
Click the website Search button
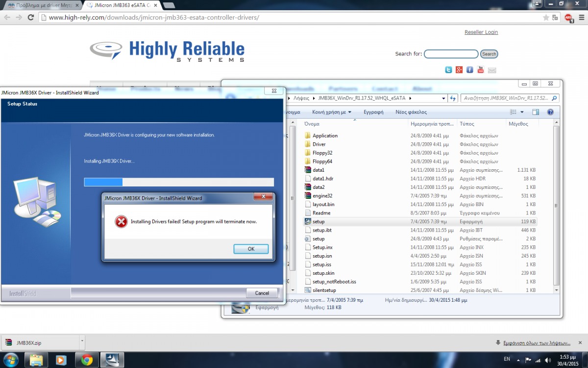coord(489,54)
